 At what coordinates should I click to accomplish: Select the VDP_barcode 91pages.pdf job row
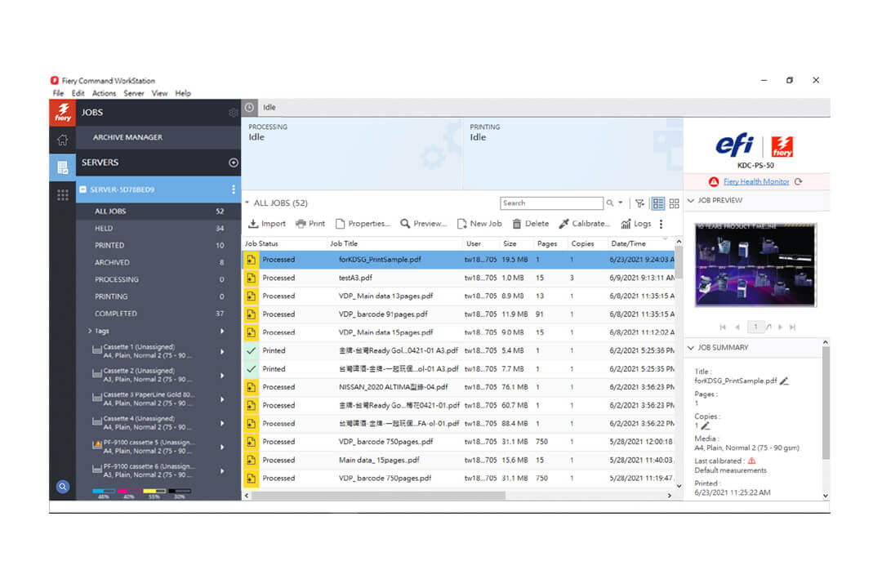click(x=458, y=314)
